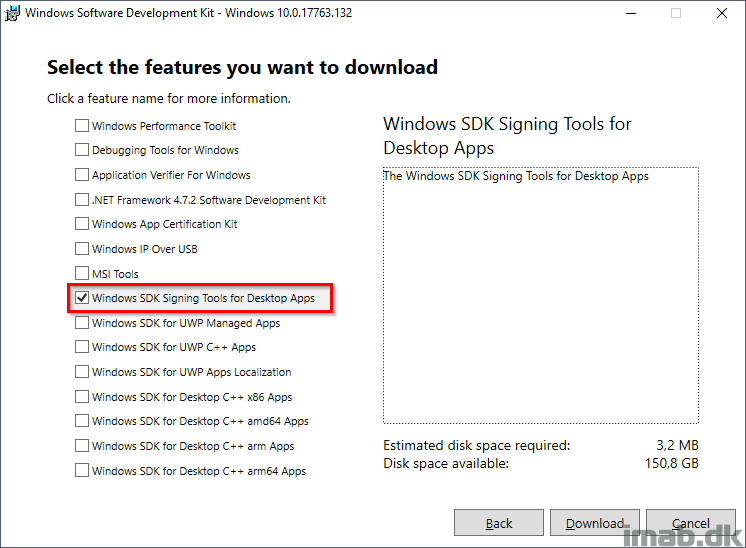Cancel the SDK setup
746x548 pixels.
pos(690,523)
